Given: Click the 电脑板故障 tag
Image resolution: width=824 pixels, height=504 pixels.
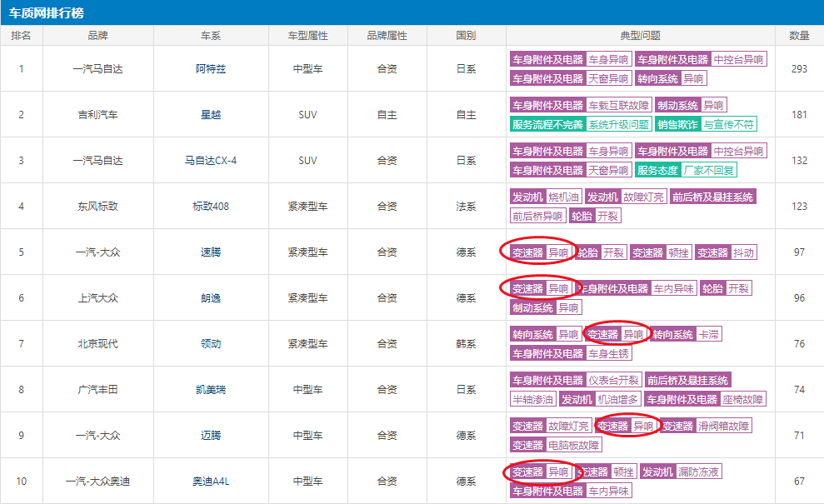Looking at the screenshot, I should (x=573, y=445).
